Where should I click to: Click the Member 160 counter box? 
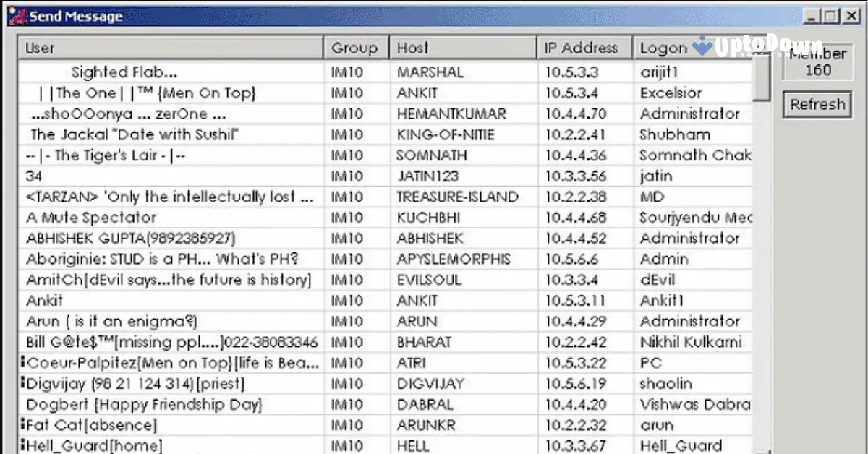[x=817, y=61]
